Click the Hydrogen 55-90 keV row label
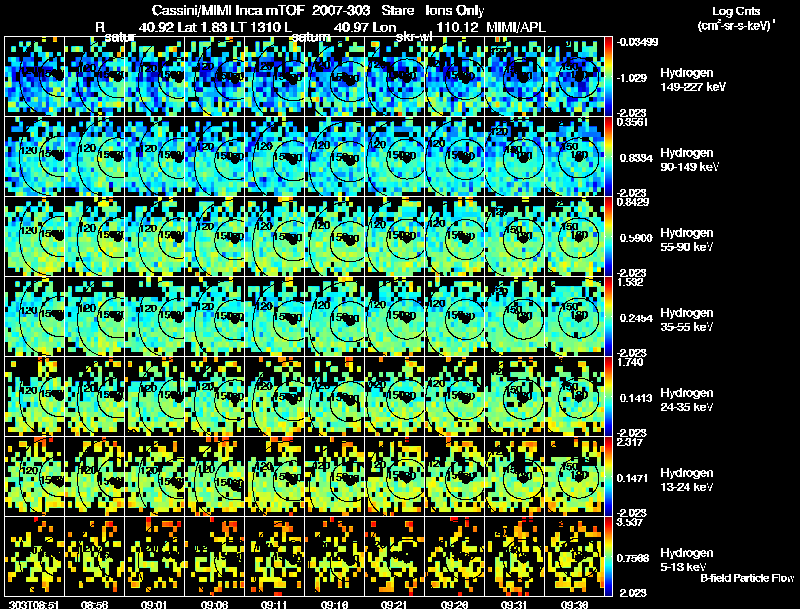800x609 pixels. [687, 240]
